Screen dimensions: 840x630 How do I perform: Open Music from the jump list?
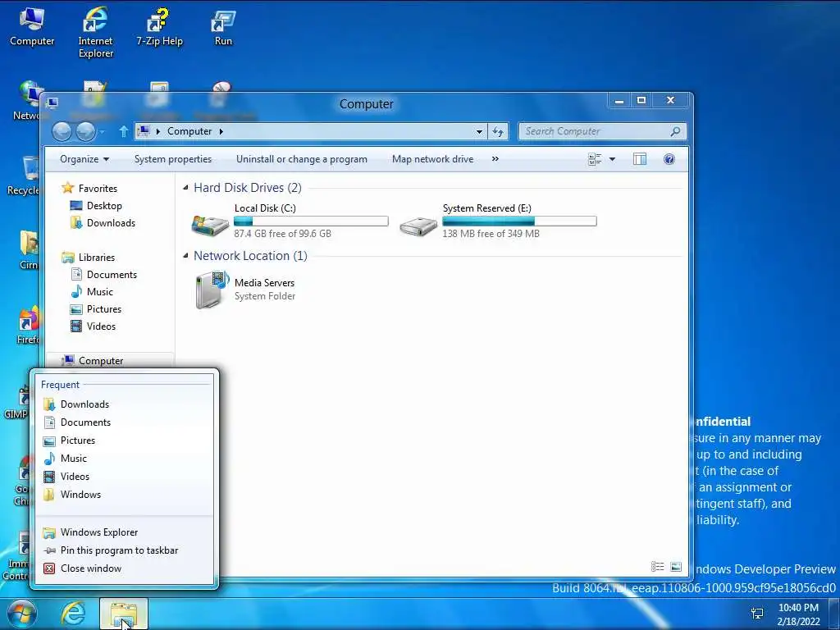(x=124, y=459)
